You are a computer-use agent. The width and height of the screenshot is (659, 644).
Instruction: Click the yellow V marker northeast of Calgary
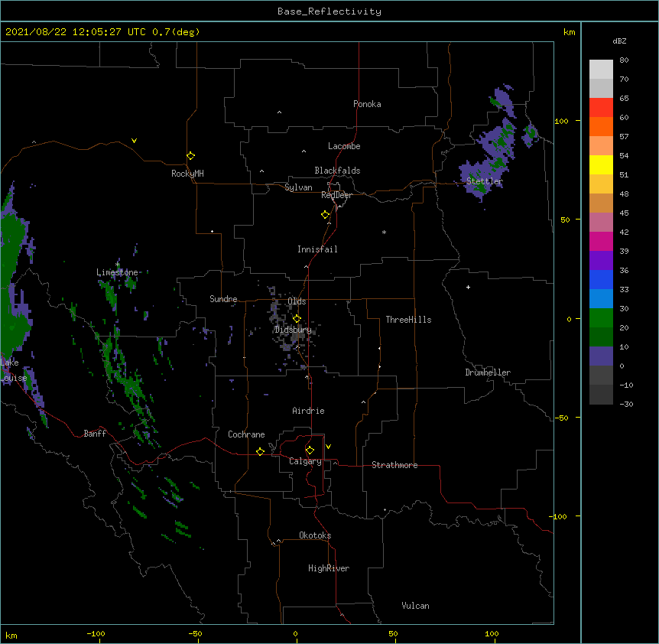(328, 447)
